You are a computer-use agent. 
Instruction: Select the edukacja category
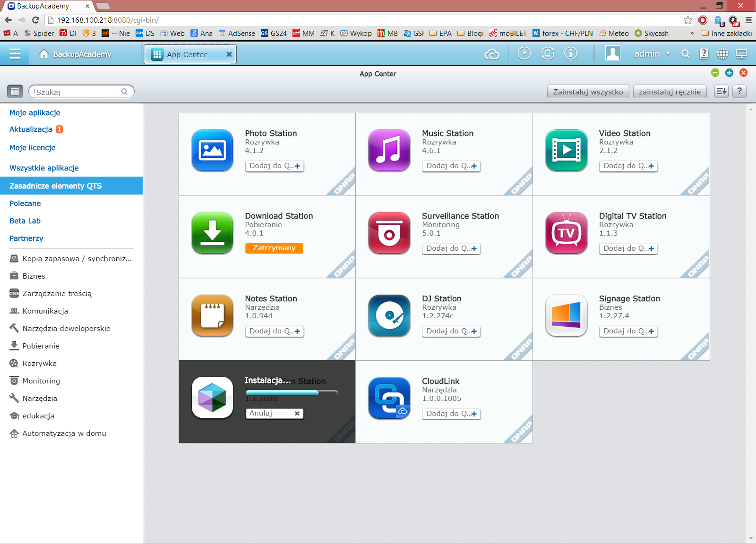(32, 416)
